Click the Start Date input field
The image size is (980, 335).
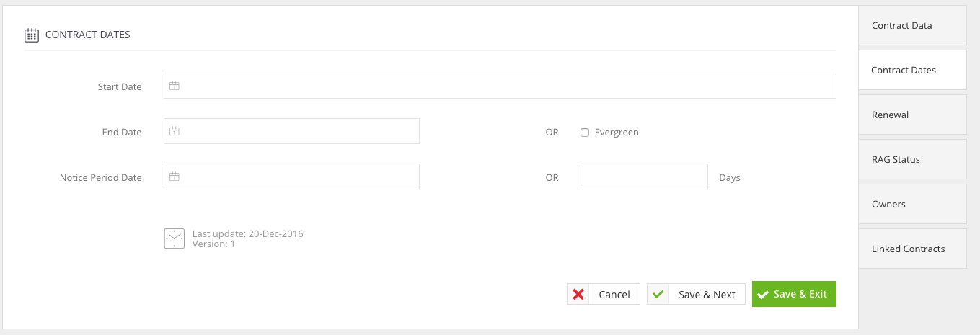coord(500,86)
